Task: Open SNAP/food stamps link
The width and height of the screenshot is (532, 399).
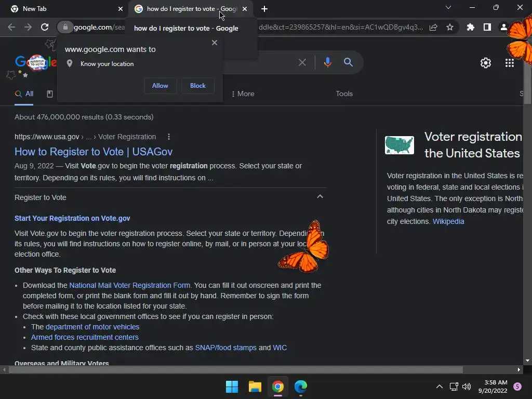Action: [x=225, y=348]
